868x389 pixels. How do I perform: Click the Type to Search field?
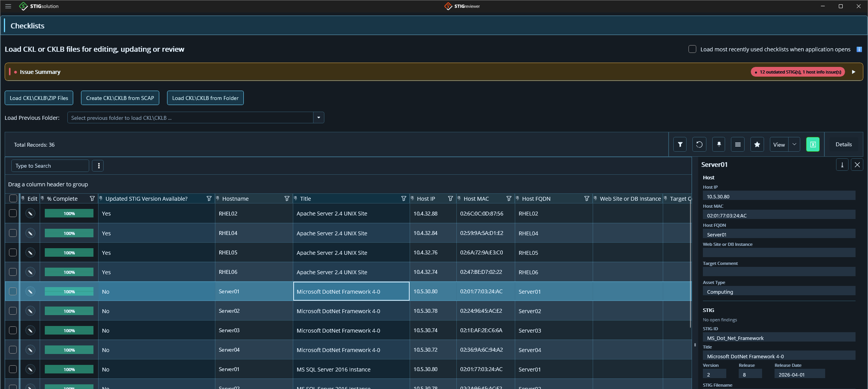(50, 166)
